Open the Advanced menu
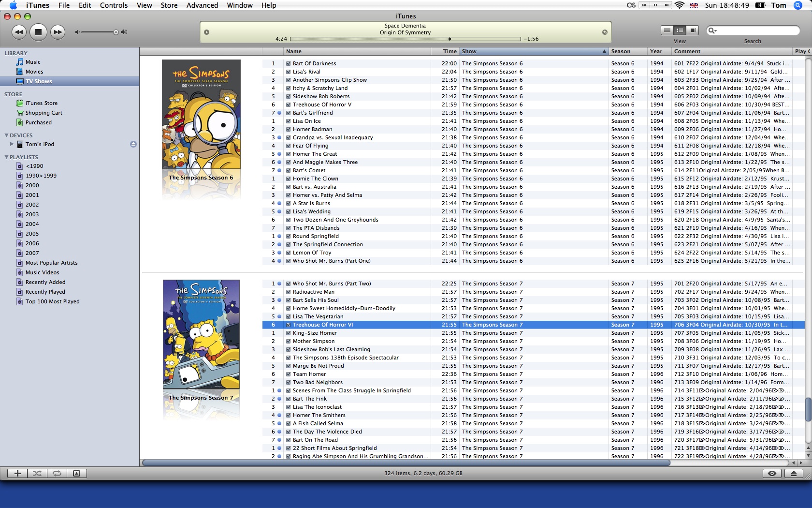 [x=202, y=5]
